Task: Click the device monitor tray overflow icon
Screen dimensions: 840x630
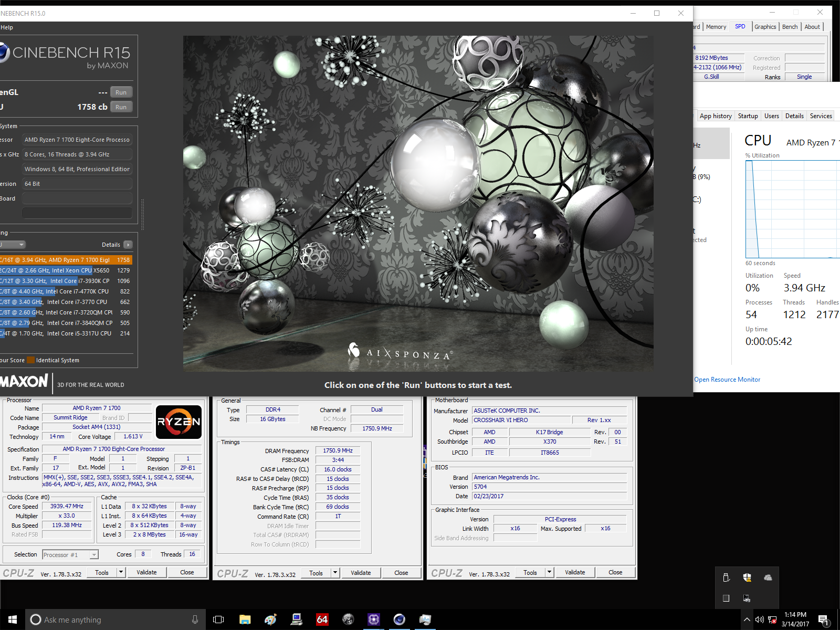Action: 747,598
